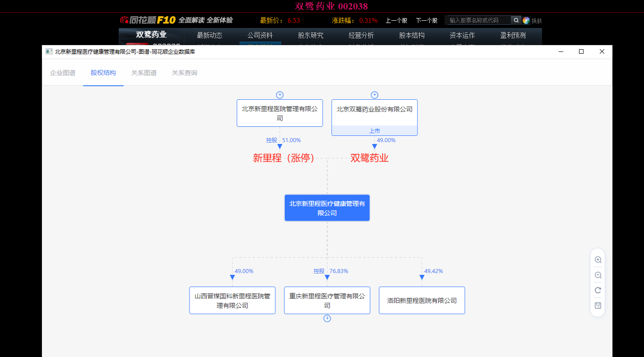Open 盈利预测 menu in F10 window
Viewport: 644px width, 357px height.
click(x=513, y=35)
